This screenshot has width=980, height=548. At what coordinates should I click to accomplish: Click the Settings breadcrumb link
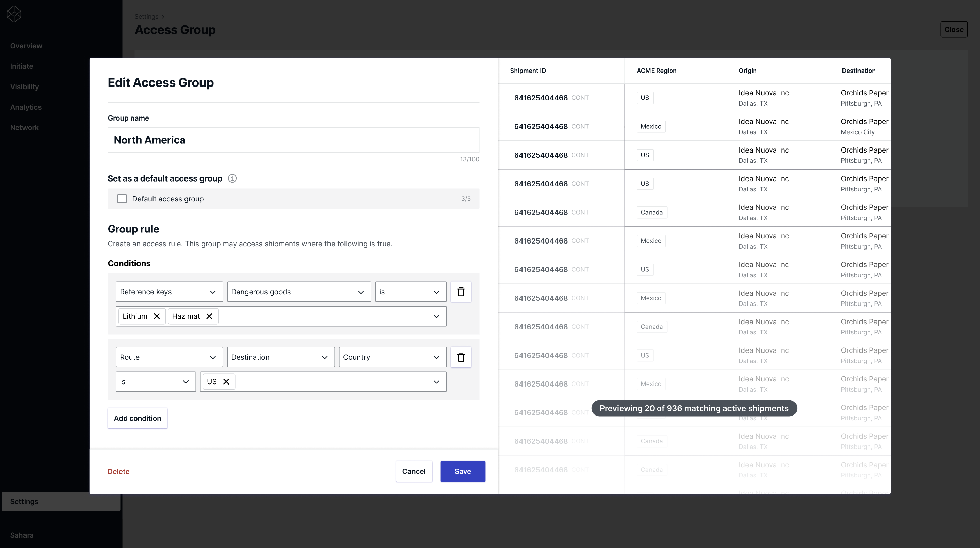pos(146,16)
